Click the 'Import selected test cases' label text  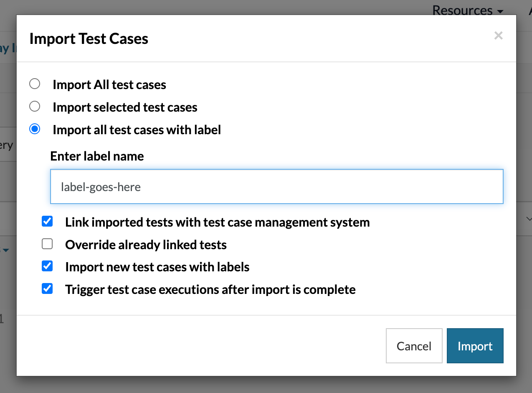[125, 107]
